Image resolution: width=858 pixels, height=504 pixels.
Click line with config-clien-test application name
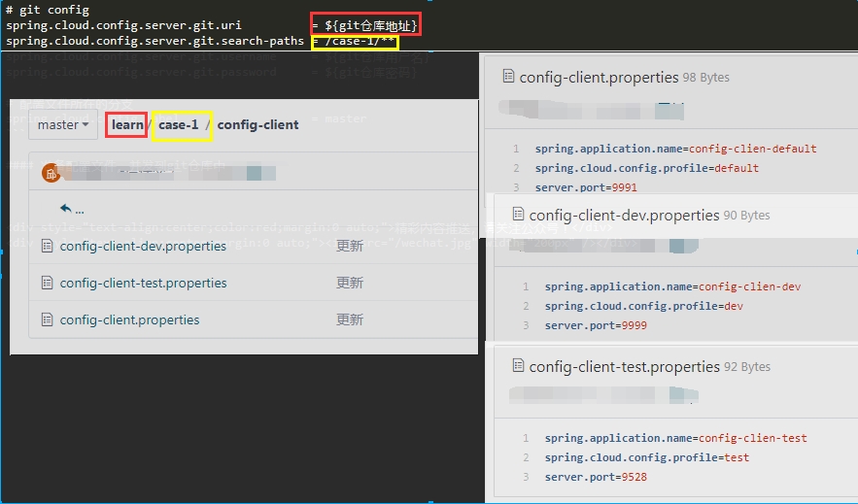click(x=675, y=438)
